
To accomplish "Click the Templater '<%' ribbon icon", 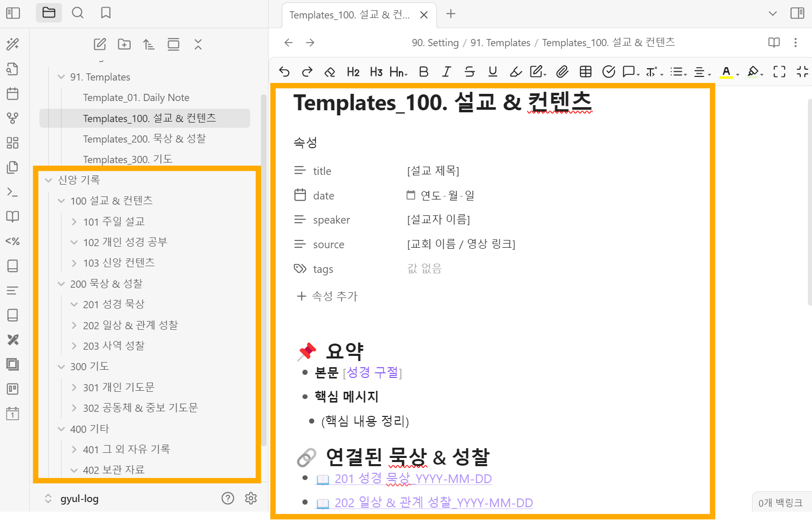I will point(12,241).
